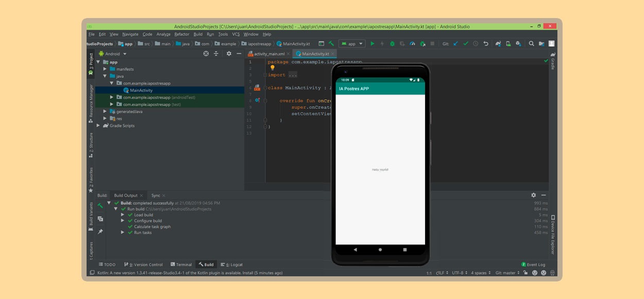Hide the Project panel with minus icon
The image size is (644, 299).
(x=239, y=54)
